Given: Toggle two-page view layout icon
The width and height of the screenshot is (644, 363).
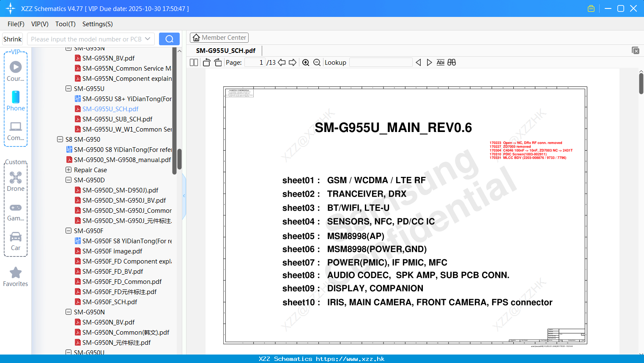Looking at the screenshot, I should click(194, 63).
